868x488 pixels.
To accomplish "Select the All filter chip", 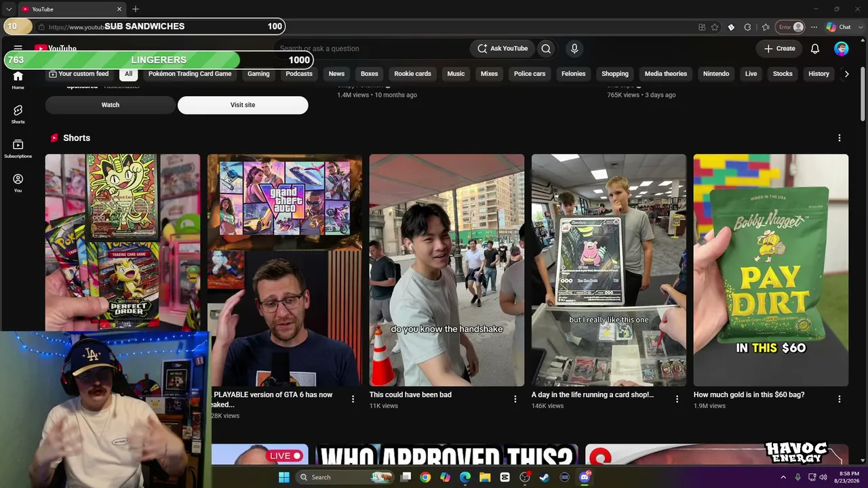I will point(128,74).
